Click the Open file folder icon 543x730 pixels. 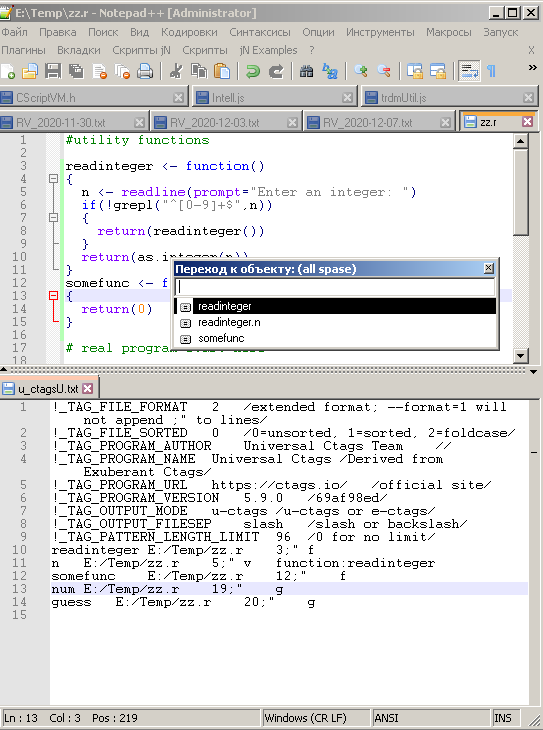tap(30, 71)
